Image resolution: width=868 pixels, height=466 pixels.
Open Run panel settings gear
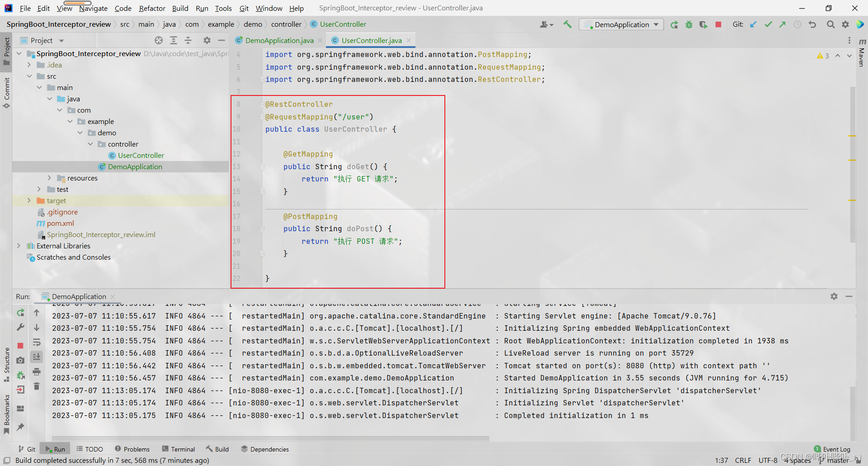(834, 296)
